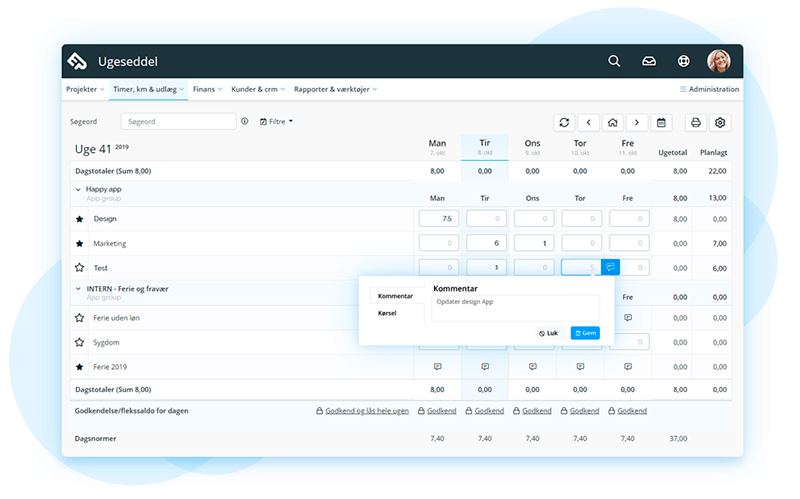Open Monday comment icon for Ferie 2019
The image size is (800, 499).
click(x=437, y=367)
